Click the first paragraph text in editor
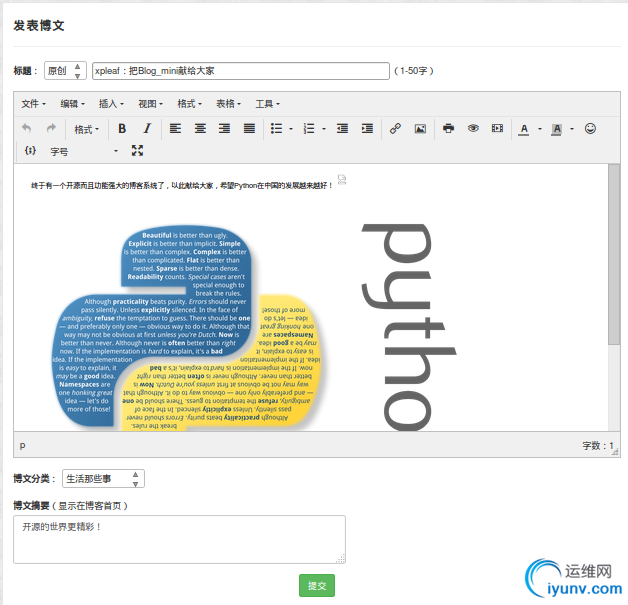Screen dimensions: 628x605 (182, 185)
